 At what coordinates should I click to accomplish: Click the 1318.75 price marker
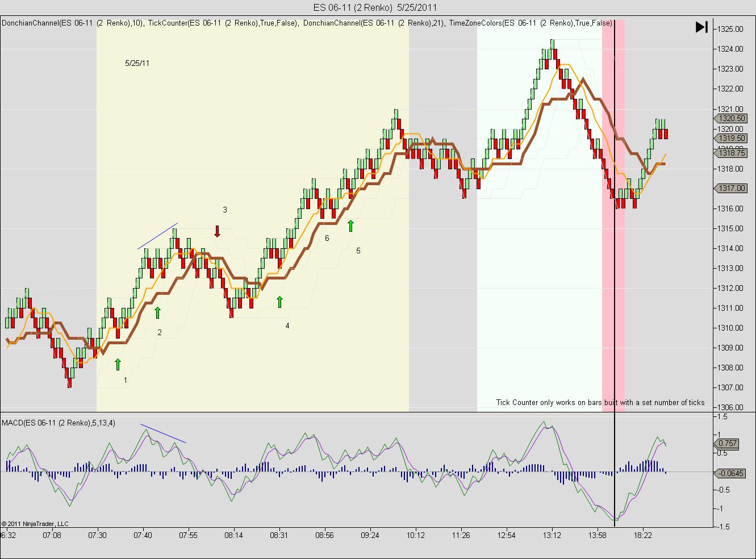click(x=730, y=153)
